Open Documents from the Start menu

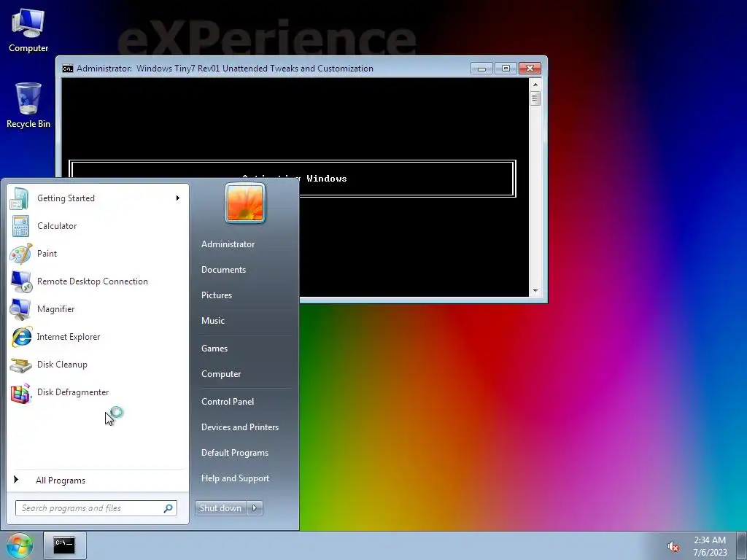(x=223, y=270)
